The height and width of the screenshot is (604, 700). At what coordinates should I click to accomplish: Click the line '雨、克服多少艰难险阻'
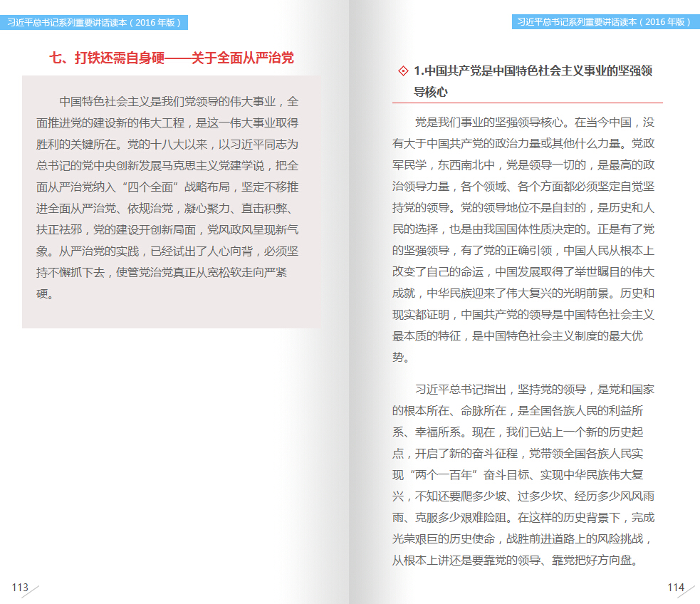[449, 517]
